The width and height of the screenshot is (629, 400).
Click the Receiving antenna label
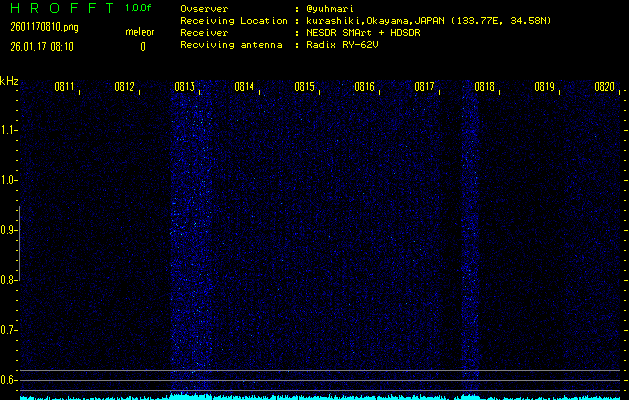231,45
